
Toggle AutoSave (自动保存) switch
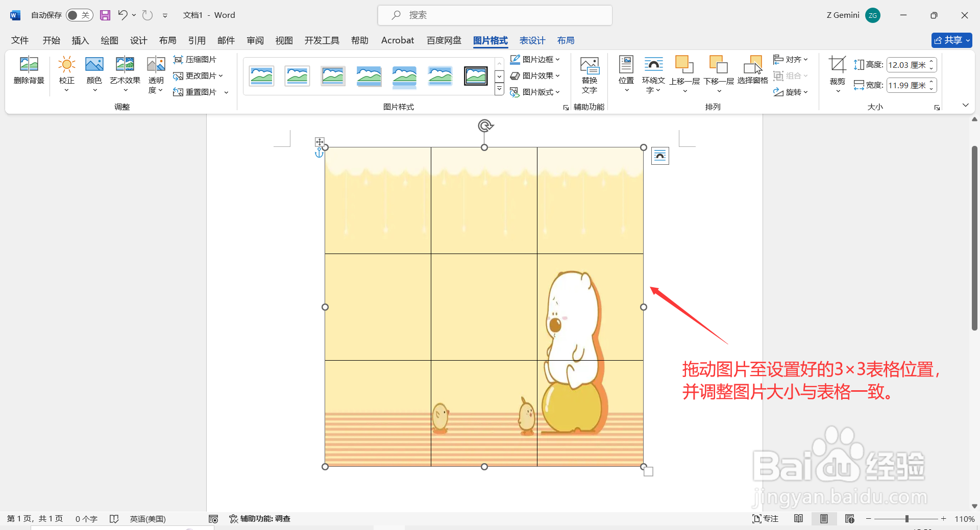click(79, 15)
